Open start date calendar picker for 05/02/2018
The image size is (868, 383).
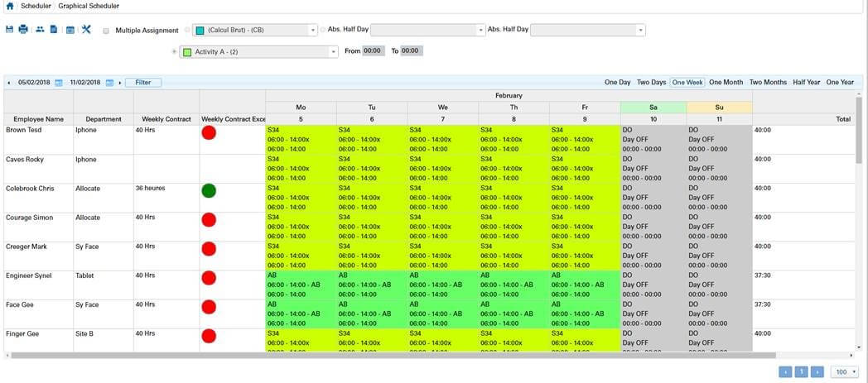click(59, 83)
